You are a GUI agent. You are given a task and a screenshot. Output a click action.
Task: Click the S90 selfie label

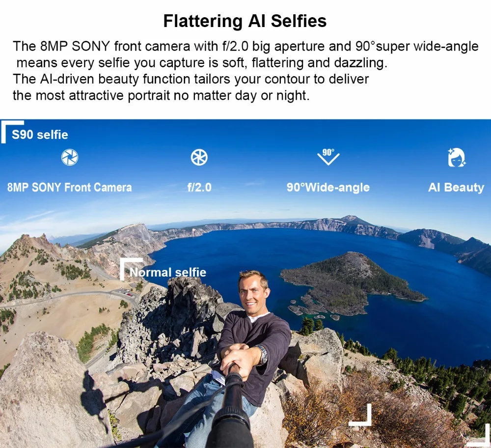coord(40,135)
